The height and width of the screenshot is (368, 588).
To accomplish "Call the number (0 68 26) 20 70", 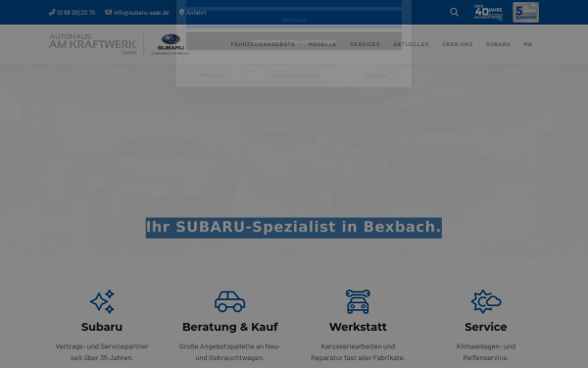I will pos(76,13).
